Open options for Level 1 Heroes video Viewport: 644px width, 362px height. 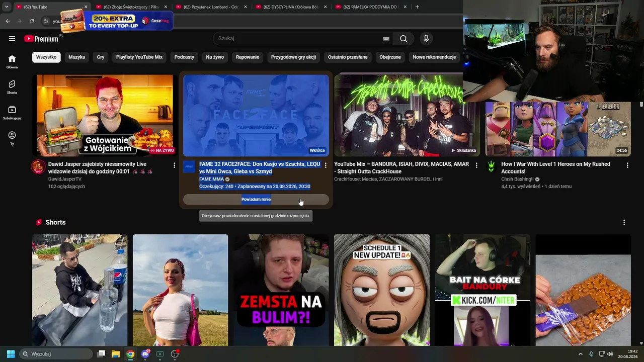pos(627,165)
